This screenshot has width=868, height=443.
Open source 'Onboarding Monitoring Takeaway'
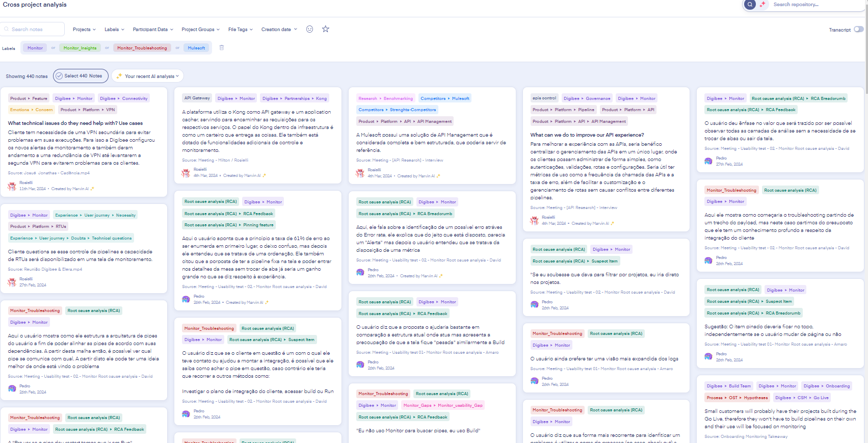[x=754, y=436]
